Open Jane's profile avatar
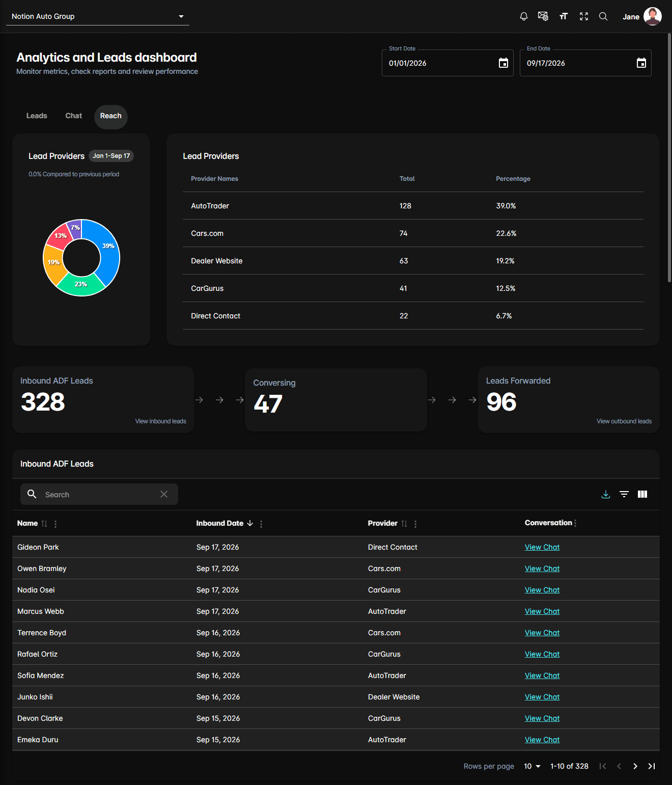This screenshot has height=785, width=672. (x=653, y=16)
